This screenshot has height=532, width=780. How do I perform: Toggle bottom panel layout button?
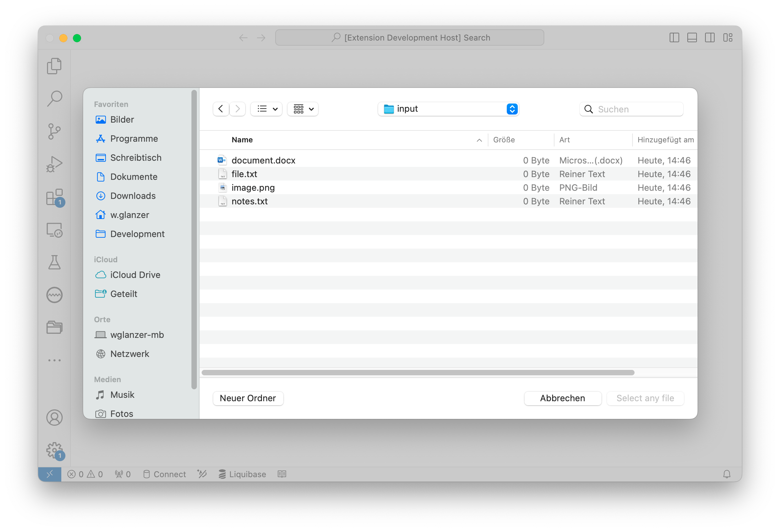coord(692,37)
